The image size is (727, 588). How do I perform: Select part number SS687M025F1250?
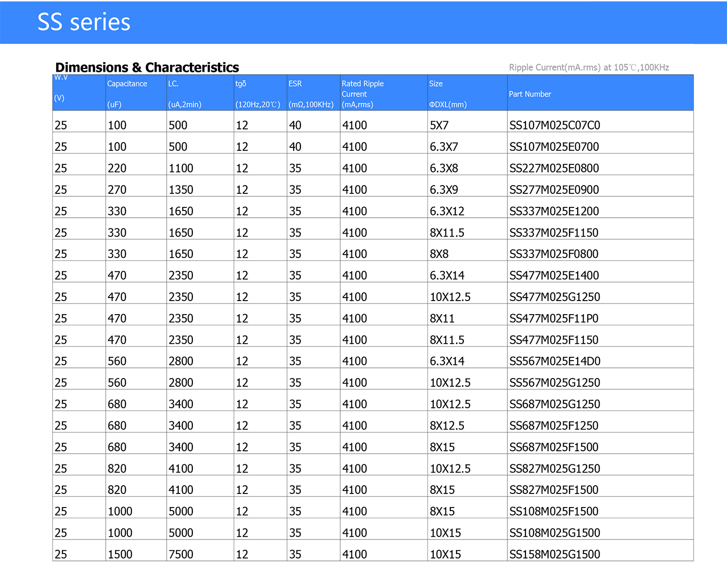pos(553,426)
